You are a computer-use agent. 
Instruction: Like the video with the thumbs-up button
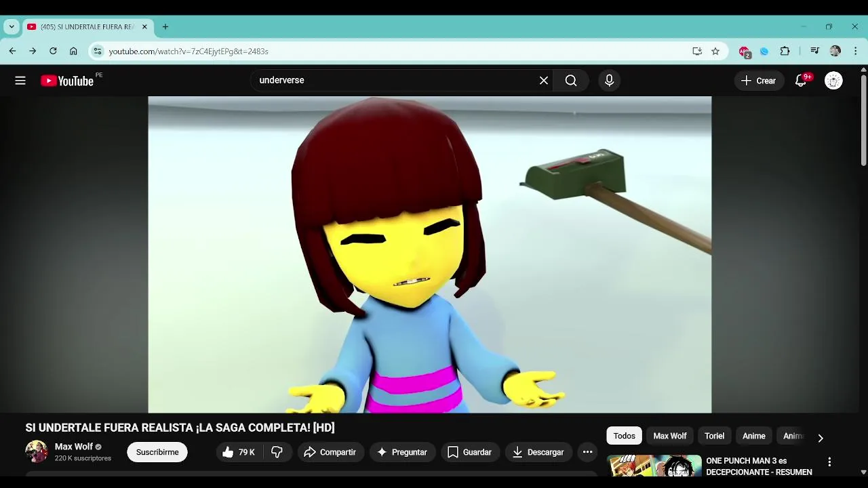tap(239, 452)
